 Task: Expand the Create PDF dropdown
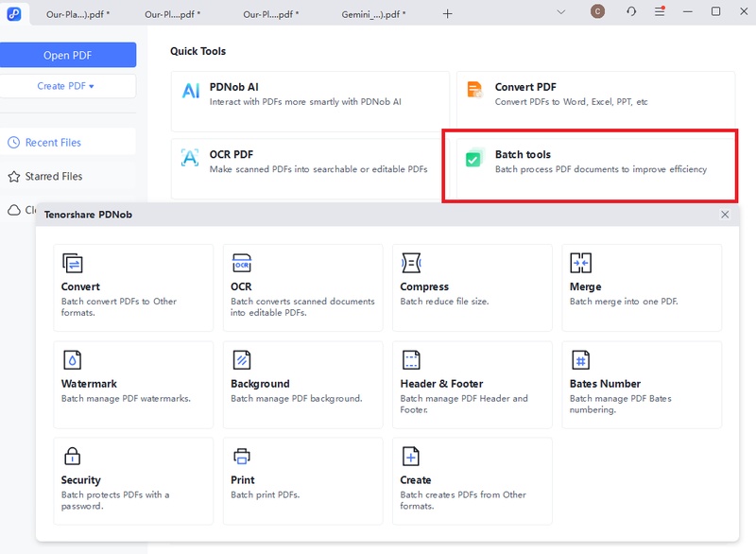68,85
